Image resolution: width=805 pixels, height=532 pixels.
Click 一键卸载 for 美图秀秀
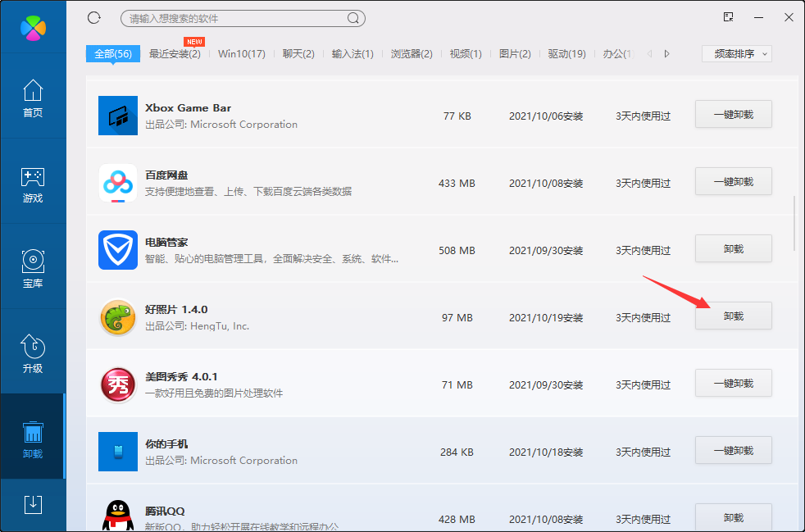[734, 384]
